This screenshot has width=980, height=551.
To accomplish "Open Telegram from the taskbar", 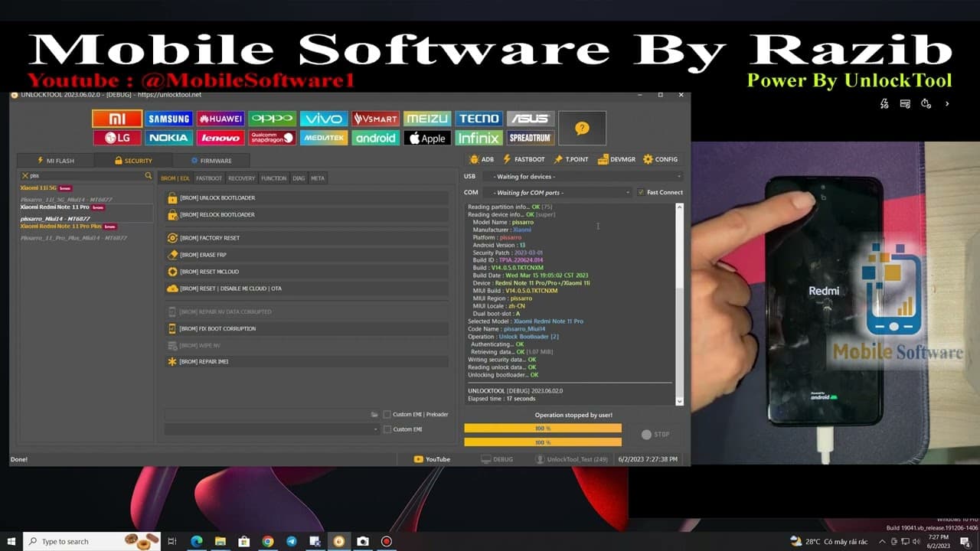I will tap(292, 542).
